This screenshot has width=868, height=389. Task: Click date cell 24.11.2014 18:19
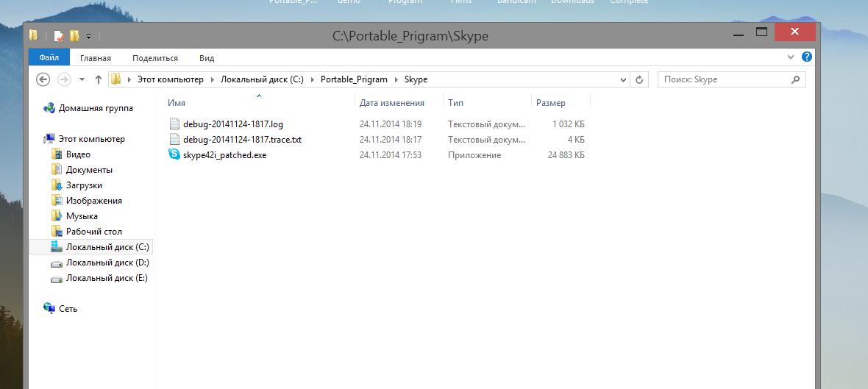391,124
